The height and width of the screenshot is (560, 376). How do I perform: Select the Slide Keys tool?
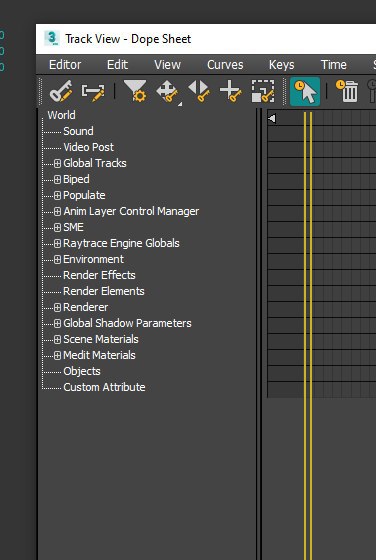tap(199, 91)
